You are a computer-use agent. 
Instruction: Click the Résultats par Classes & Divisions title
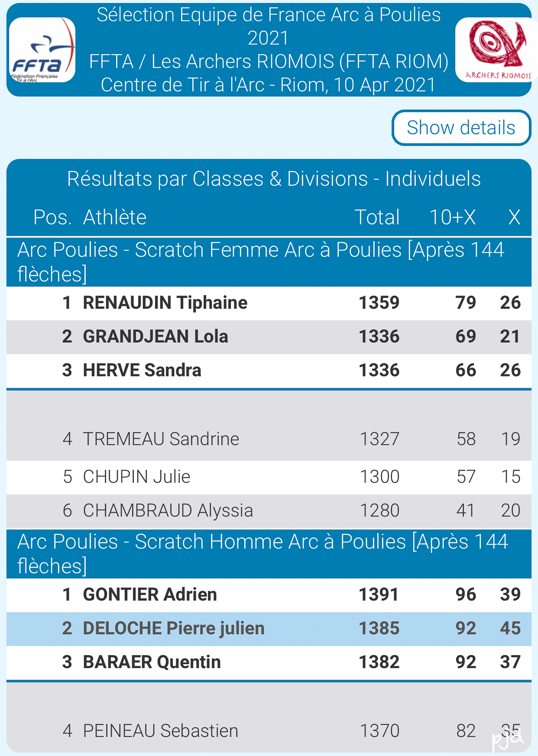click(x=274, y=178)
